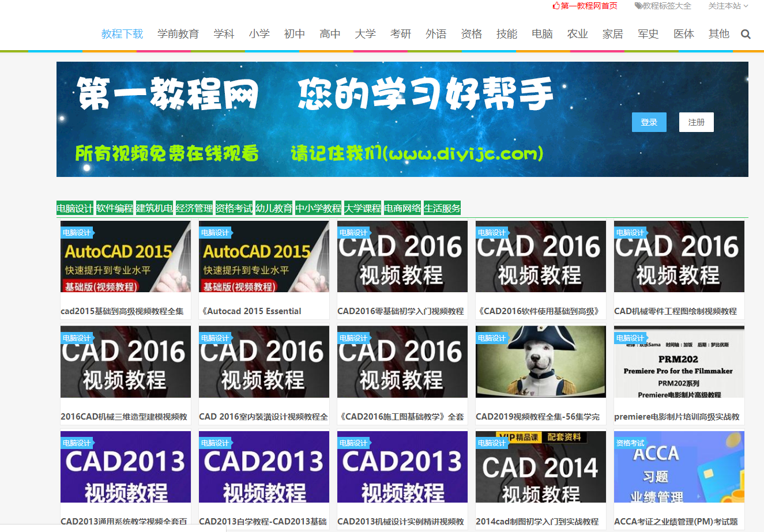The width and height of the screenshot is (764, 532).
Task: Open the 资格 menu item
Action: [x=472, y=34]
